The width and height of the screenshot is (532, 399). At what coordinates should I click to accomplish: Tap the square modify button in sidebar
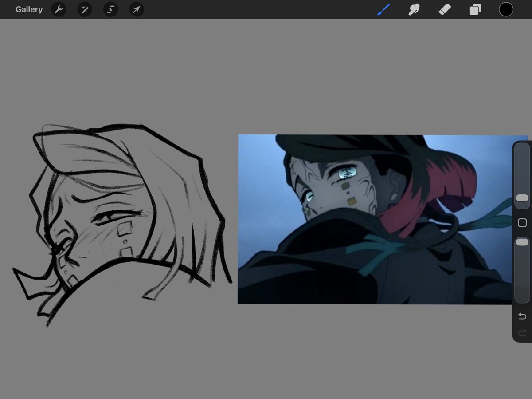point(522,222)
